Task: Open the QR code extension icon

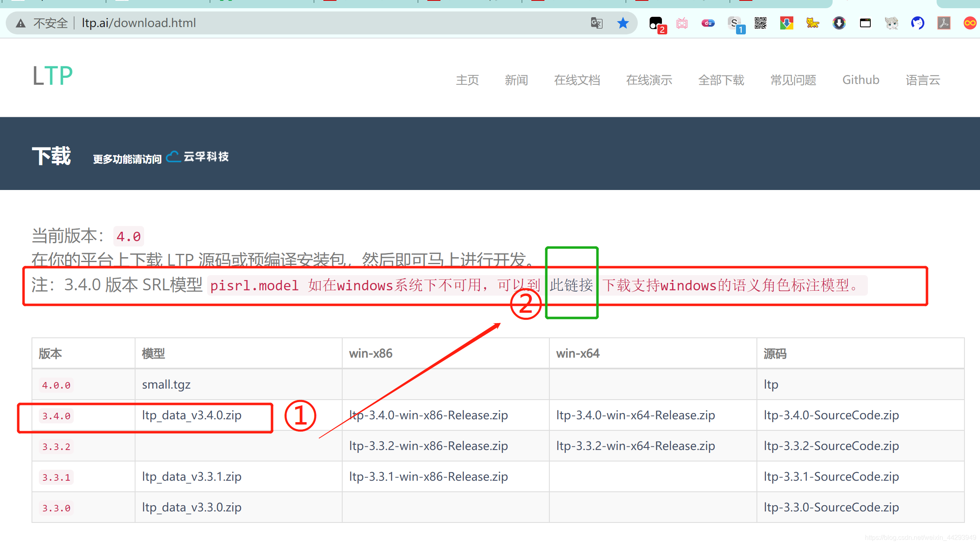Action: 760,23
